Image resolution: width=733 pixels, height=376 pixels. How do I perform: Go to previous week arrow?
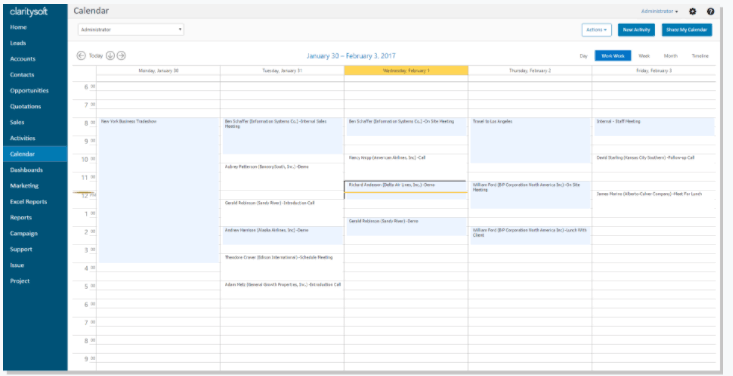point(81,56)
